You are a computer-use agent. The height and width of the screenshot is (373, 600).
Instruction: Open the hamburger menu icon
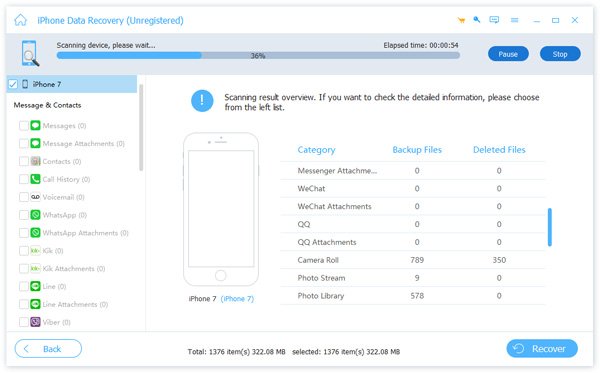click(515, 20)
